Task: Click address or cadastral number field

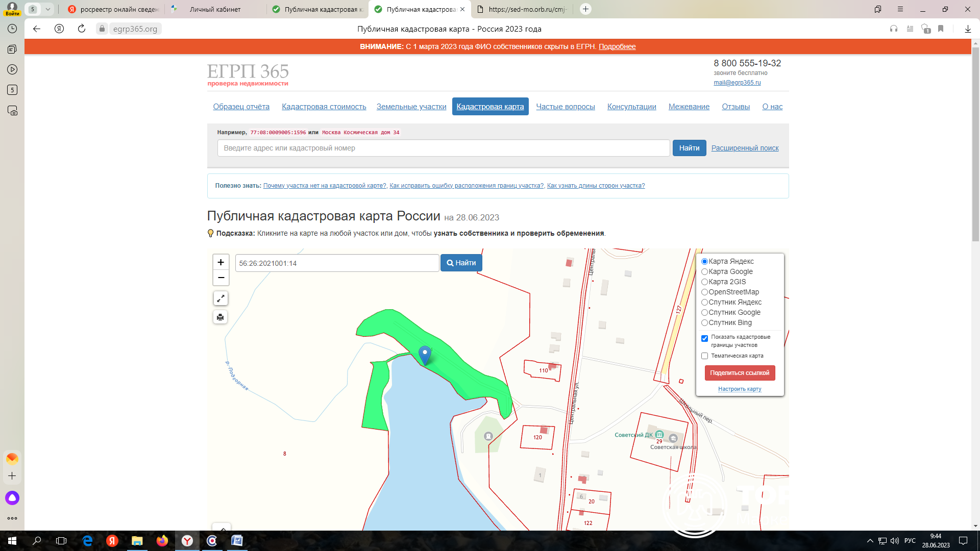Action: [443, 148]
